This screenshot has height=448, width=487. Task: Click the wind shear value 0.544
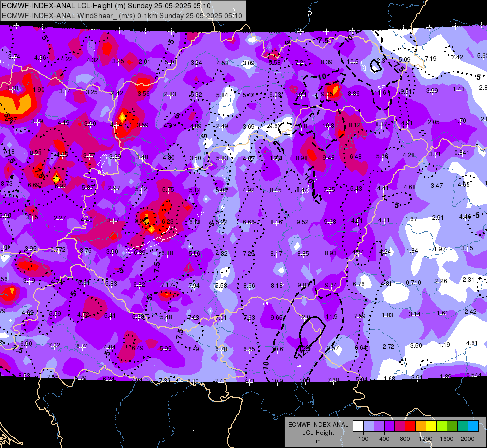tap(474, 375)
